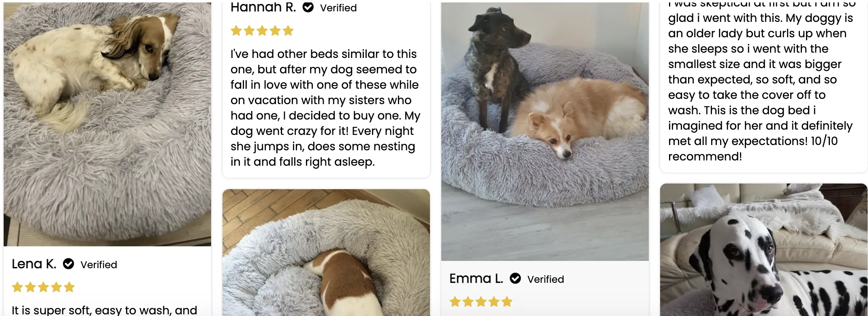The width and height of the screenshot is (868, 316).
Task: Click Emma L.'s five-star rating
Action: click(481, 302)
